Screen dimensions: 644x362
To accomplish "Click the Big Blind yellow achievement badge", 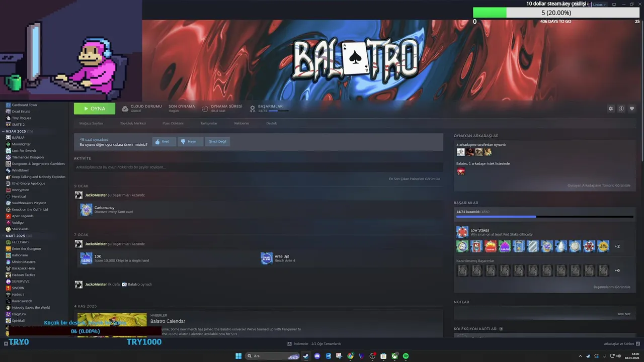I will [603, 246].
